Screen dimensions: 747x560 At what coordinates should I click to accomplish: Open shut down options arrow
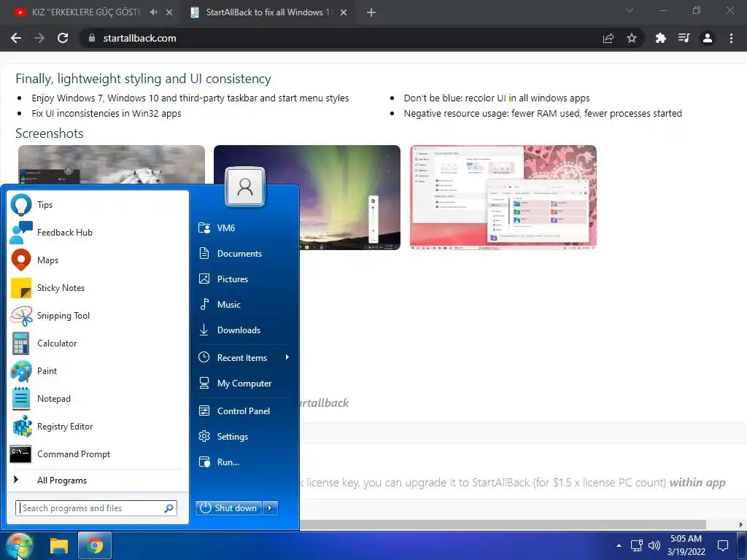click(x=270, y=508)
